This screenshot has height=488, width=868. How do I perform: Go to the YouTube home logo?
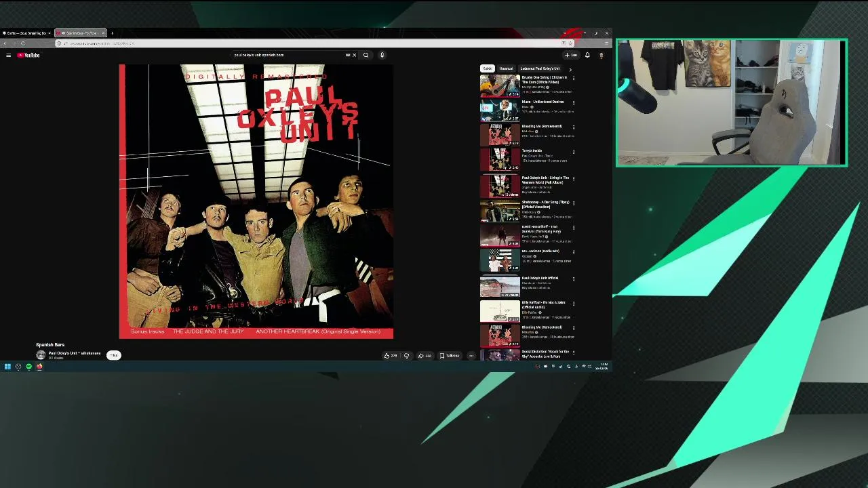[x=28, y=55]
